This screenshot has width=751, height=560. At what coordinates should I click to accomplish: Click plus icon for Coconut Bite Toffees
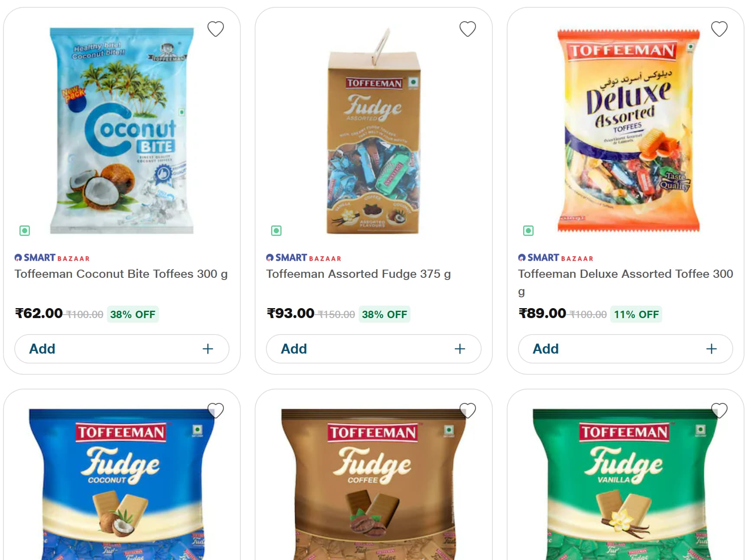coord(208,349)
